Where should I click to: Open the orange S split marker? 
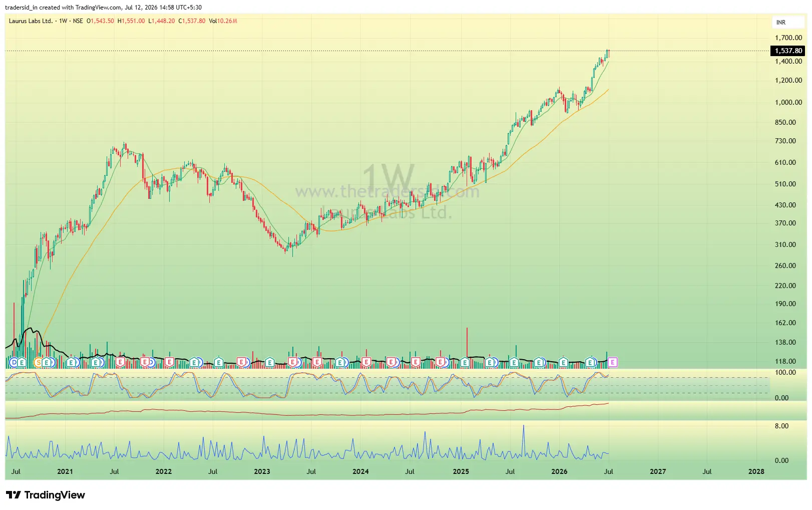38,362
